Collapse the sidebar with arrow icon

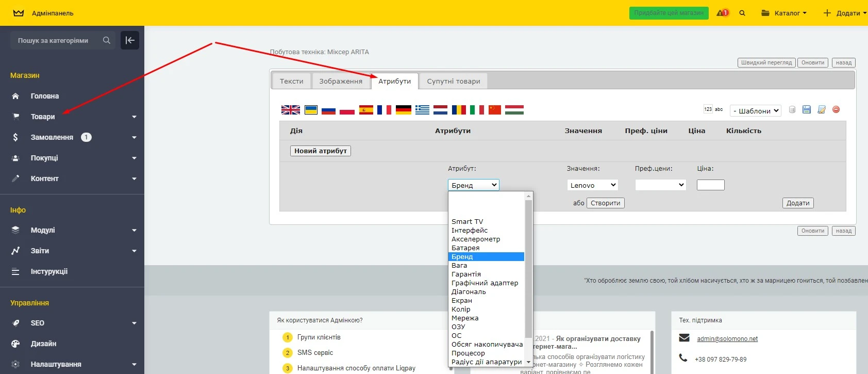pos(130,40)
